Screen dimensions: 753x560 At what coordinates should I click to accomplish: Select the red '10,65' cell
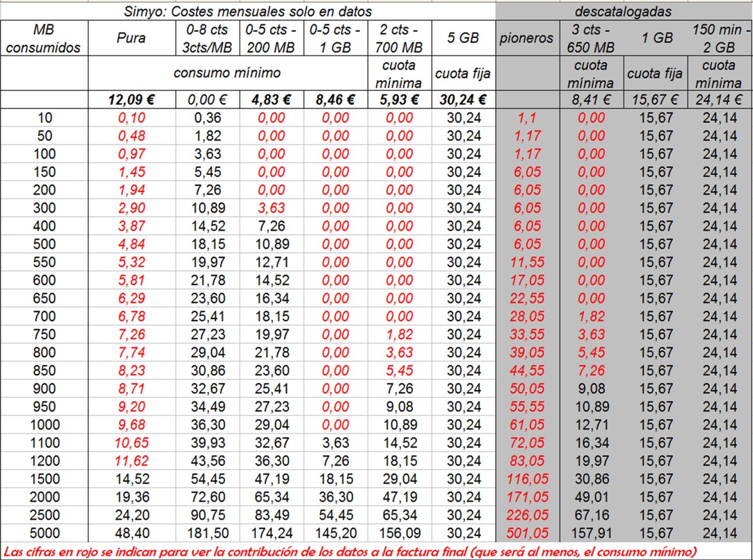[x=131, y=443]
